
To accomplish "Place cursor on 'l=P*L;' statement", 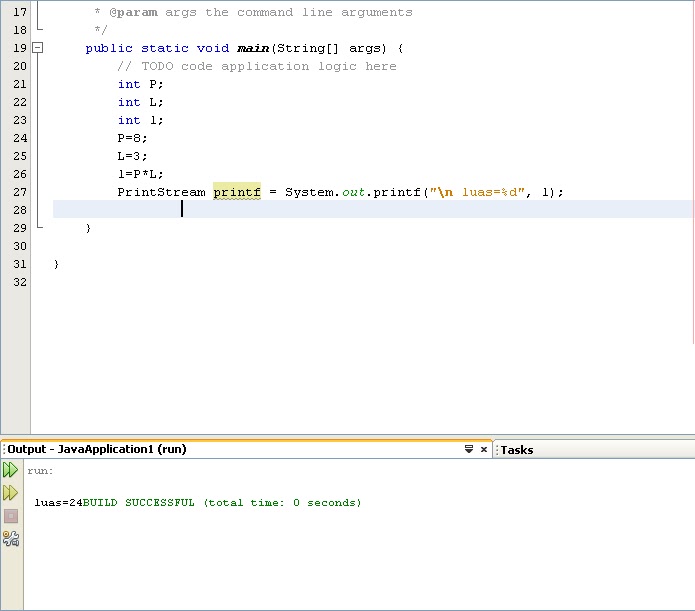I will click(141, 174).
